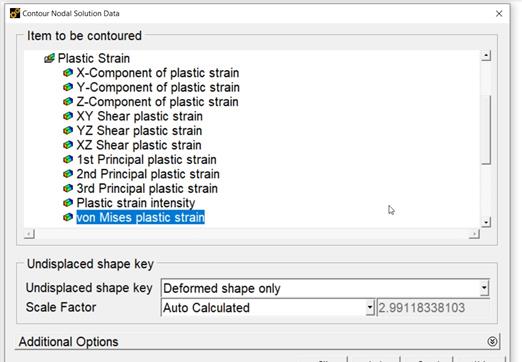Select YZ Shear plastic strain item
The height and width of the screenshot is (362, 522).
[x=139, y=131]
